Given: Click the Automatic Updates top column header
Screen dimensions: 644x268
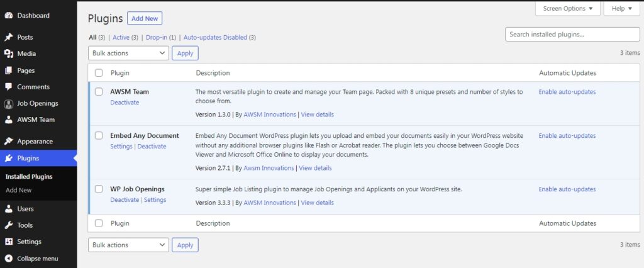Looking at the screenshot, I should tap(568, 73).
